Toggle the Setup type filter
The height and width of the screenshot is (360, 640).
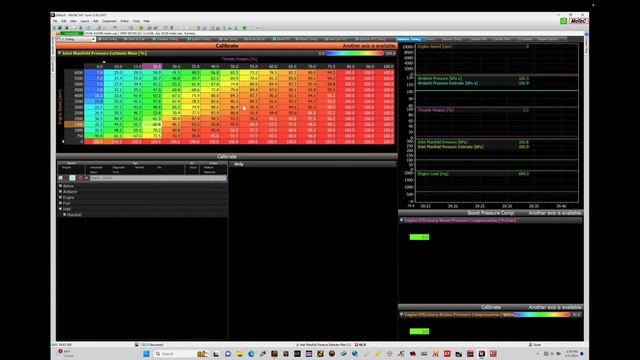(x=93, y=172)
